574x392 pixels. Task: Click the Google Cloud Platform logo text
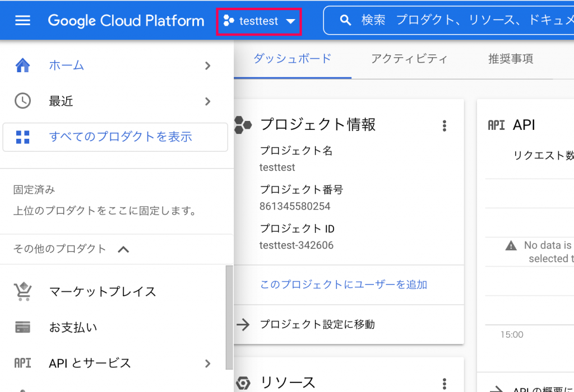pyautogui.click(x=126, y=21)
